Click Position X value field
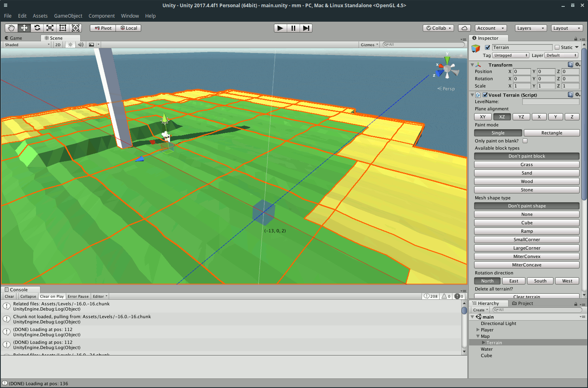The width and height of the screenshot is (588, 388). pyautogui.click(x=522, y=71)
